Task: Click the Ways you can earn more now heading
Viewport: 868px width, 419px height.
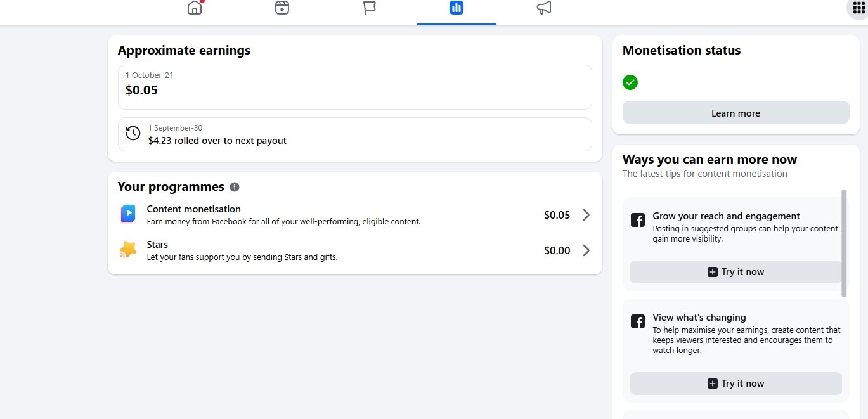Action: [x=709, y=160]
